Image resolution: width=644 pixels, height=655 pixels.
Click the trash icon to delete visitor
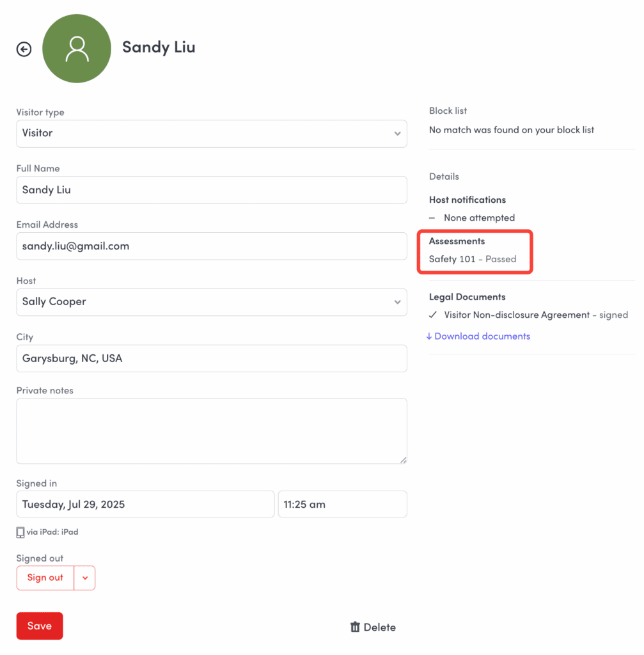355,627
